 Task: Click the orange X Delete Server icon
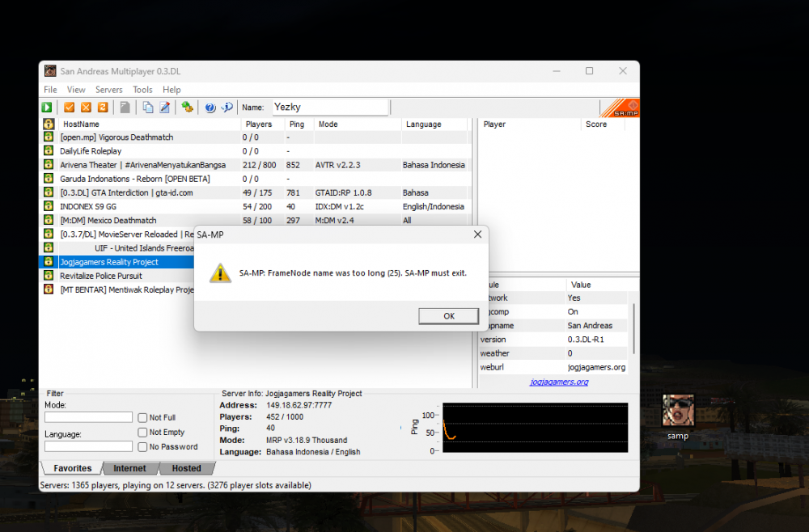pyautogui.click(x=87, y=108)
